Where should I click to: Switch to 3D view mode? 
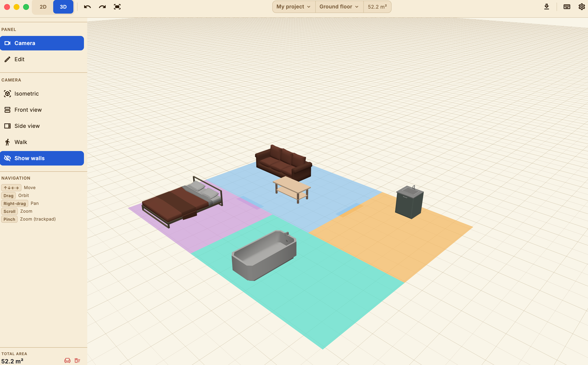(x=63, y=7)
